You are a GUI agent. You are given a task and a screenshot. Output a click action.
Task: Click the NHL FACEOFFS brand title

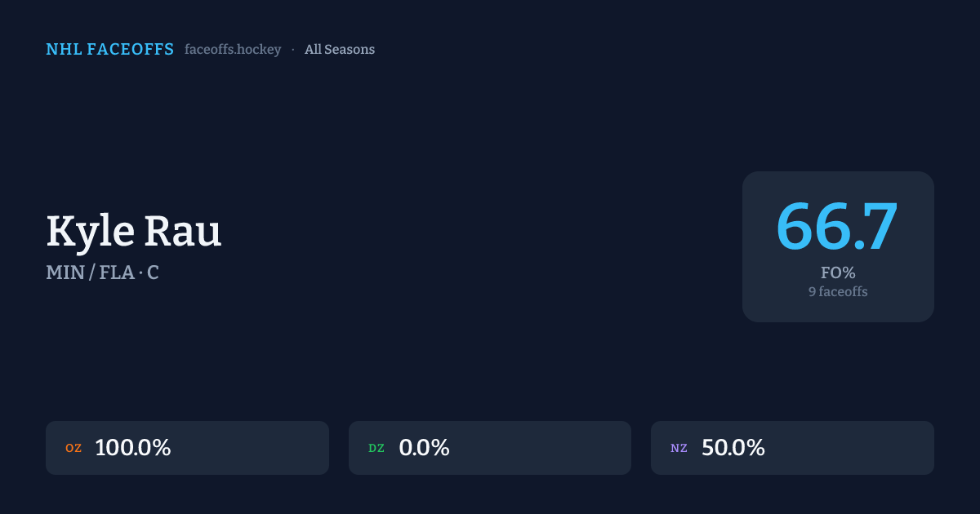pyautogui.click(x=109, y=50)
